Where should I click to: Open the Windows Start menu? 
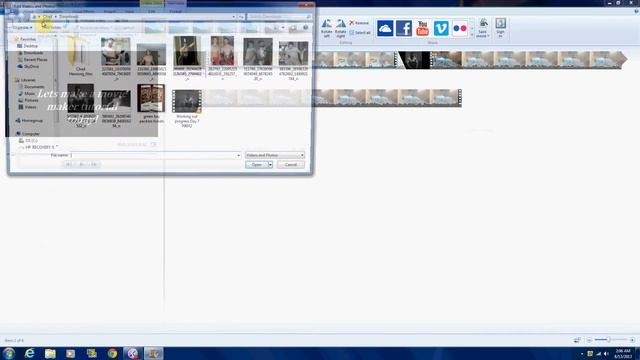[9, 353]
